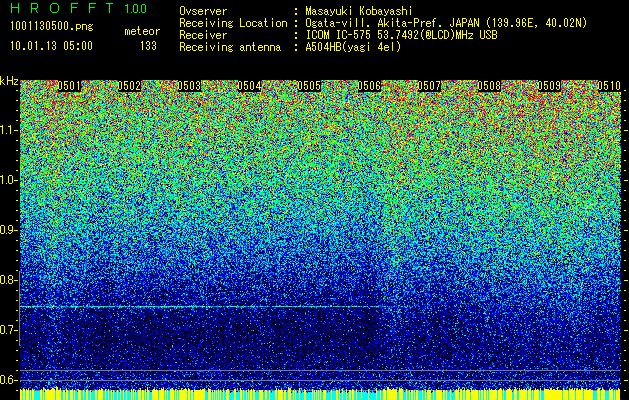This screenshot has height=400, width=629.
Task: Click the name Masayuki Kobayashi
Action: click(359, 11)
